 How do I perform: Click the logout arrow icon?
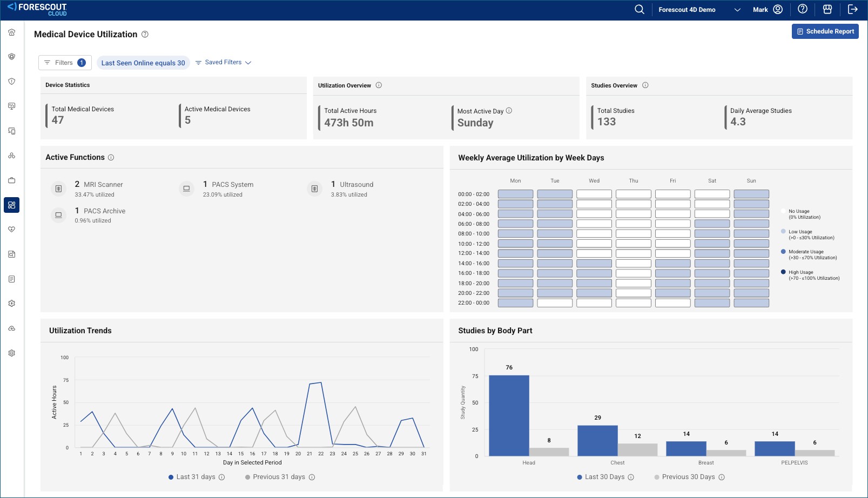point(852,9)
